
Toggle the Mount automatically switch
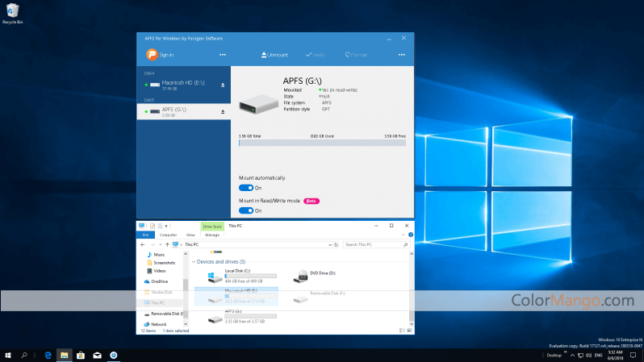click(246, 187)
